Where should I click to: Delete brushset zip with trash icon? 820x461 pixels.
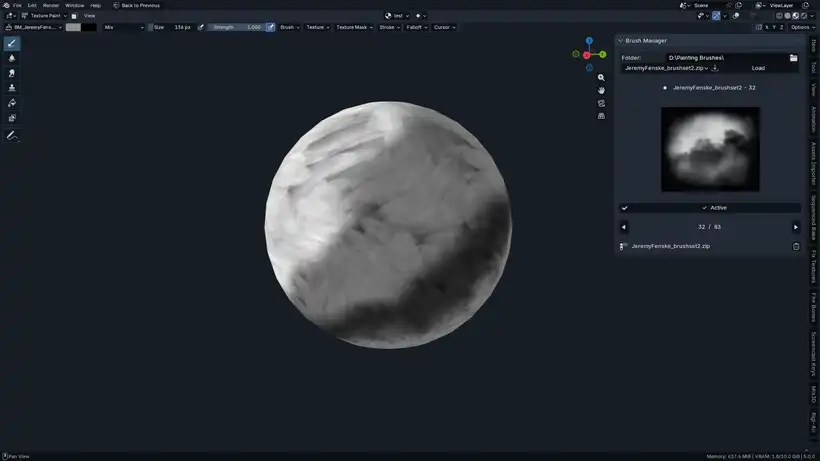tap(796, 246)
